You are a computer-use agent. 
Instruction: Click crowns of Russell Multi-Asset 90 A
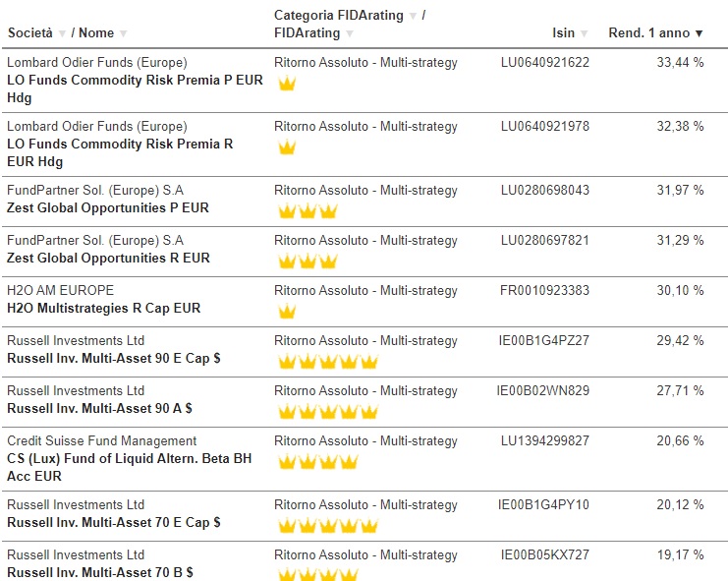point(328,412)
